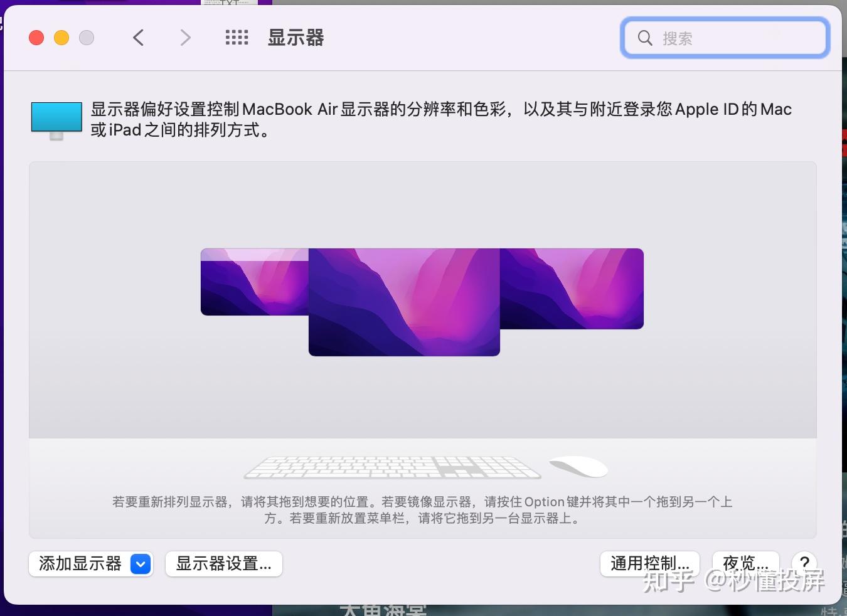
Task: Click the back navigation arrow
Action: tap(139, 37)
